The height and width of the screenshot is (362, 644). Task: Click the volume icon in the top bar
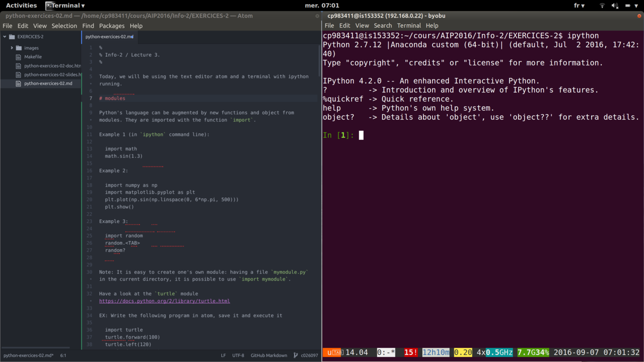(x=614, y=6)
